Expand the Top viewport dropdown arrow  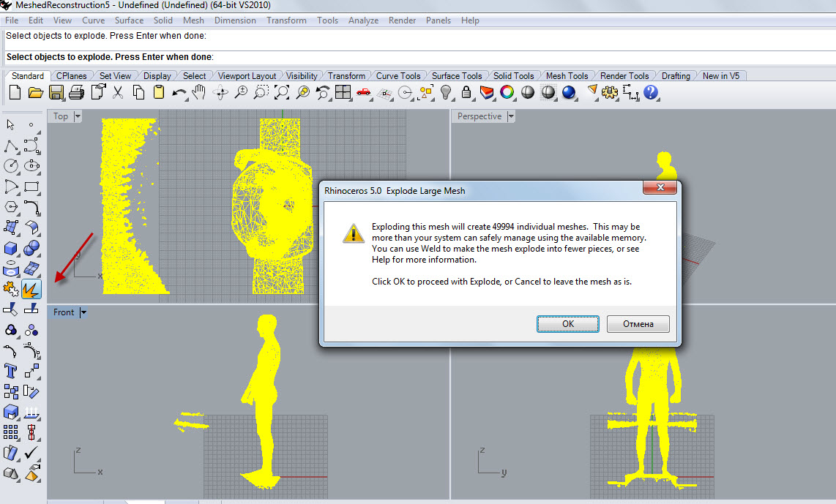[78, 116]
